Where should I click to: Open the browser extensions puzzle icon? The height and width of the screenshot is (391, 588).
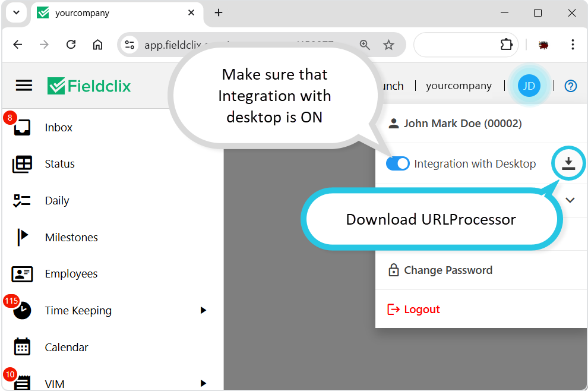tap(506, 45)
